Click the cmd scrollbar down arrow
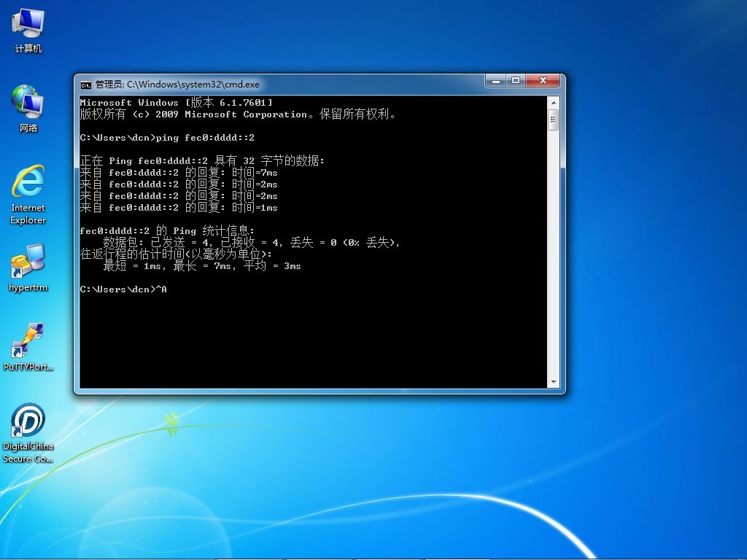747x560 pixels. (x=553, y=382)
